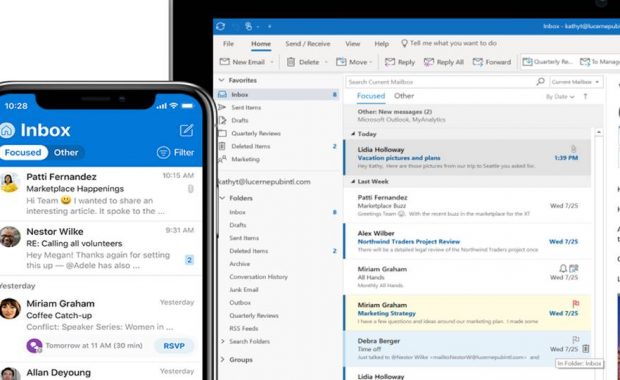Select Junk Email folder
The width and height of the screenshot is (620, 380).
click(x=244, y=290)
